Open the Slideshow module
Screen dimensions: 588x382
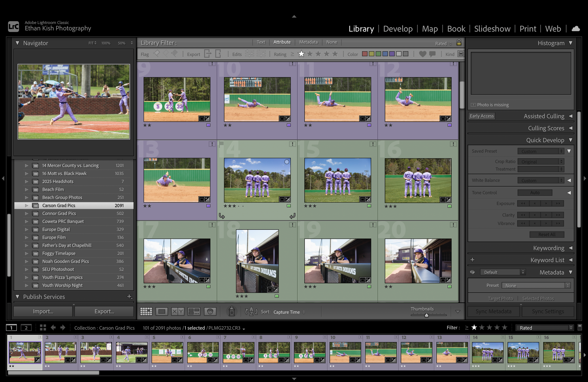coord(492,28)
